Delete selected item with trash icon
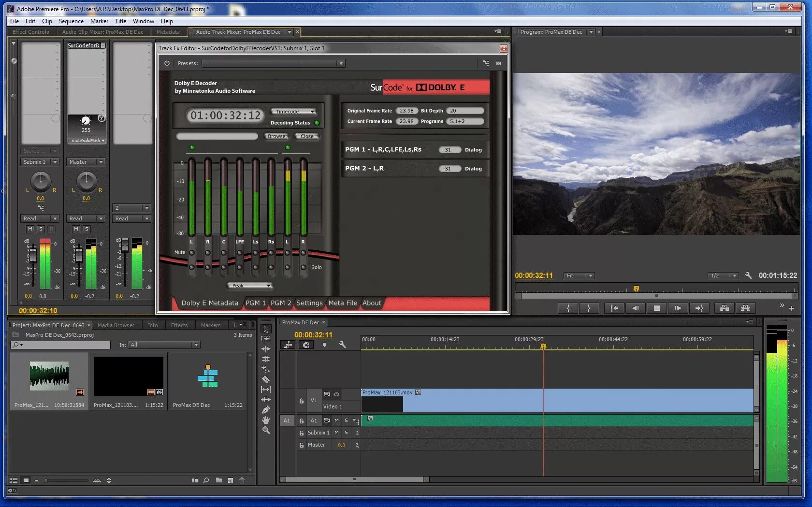812x507 pixels. pyautogui.click(x=242, y=480)
